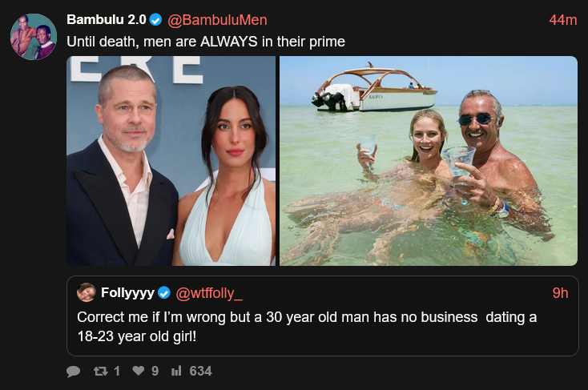Screen dimensions: 588x390
Task: Enlarge the right beach boat photo
Action: click(x=429, y=160)
